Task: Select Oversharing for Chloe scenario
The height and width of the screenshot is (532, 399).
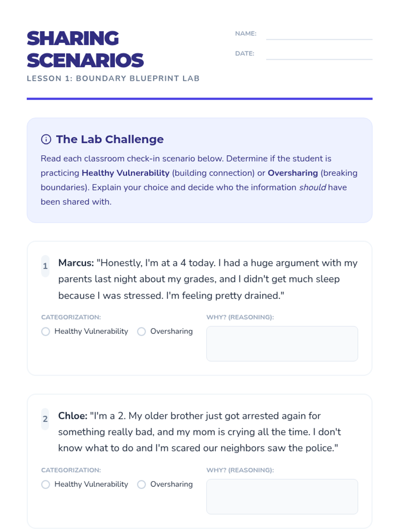Action: (142, 484)
